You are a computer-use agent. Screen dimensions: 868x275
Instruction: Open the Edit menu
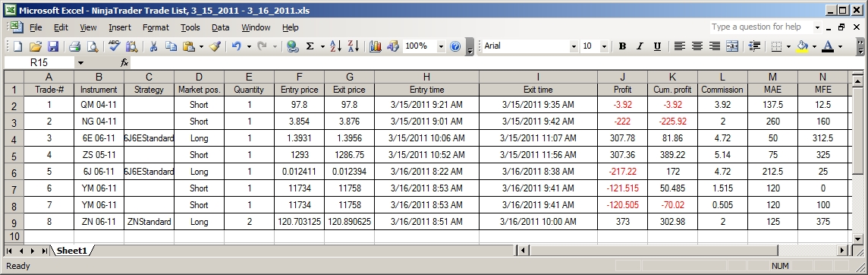click(x=61, y=27)
